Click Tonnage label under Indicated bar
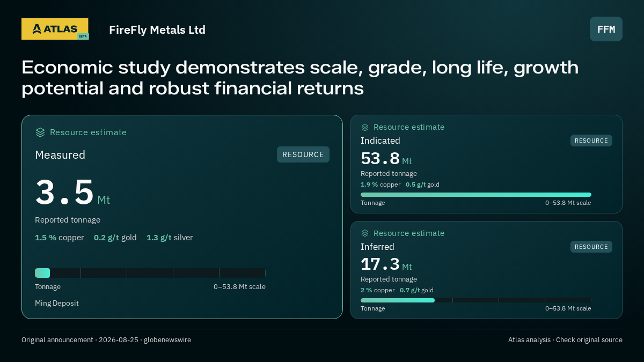This screenshot has height=362, width=644. pyautogui.click(x=372, y=203)
